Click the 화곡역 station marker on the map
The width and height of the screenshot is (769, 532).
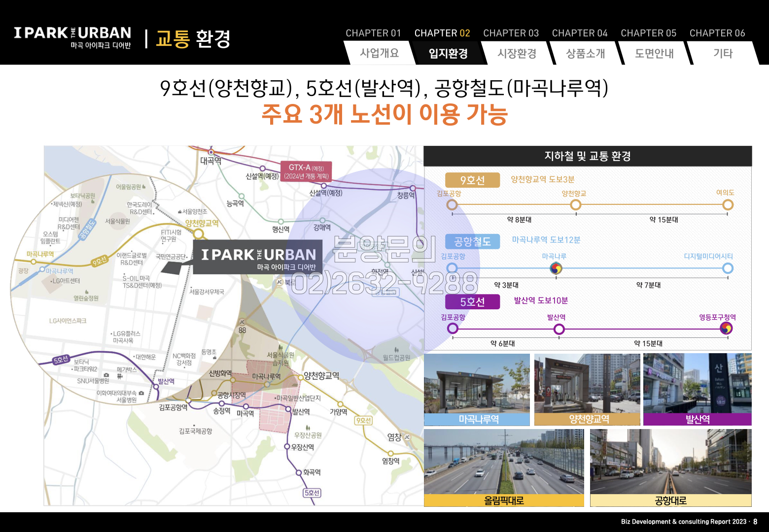click(x=299, y=472)
